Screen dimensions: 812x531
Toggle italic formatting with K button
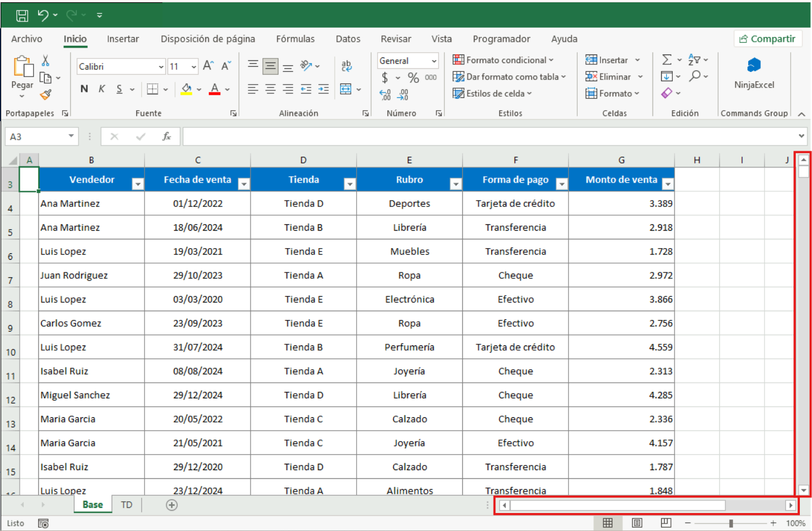tap(101, 89)
